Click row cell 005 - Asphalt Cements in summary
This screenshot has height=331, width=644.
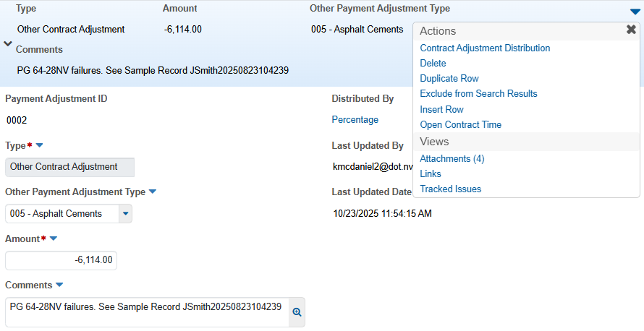[x=357, y=30]
